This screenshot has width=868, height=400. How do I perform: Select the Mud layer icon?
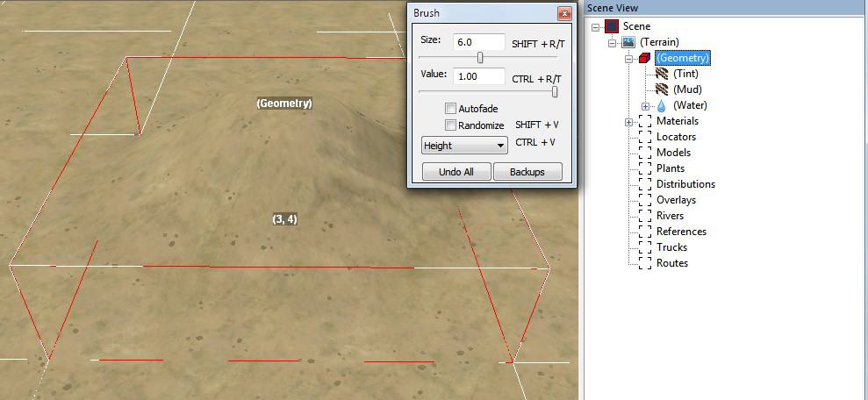click(x=662, y=89)
